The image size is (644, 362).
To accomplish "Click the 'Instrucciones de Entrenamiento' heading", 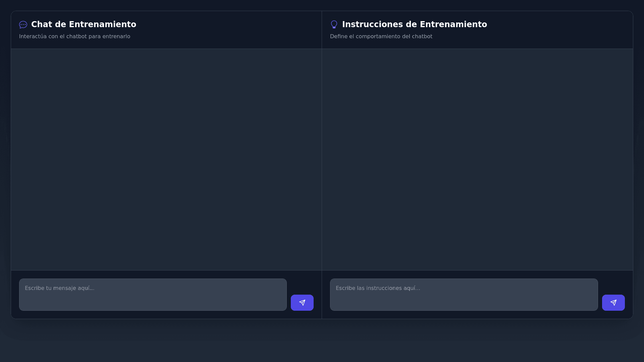I will tap(414, 24).
